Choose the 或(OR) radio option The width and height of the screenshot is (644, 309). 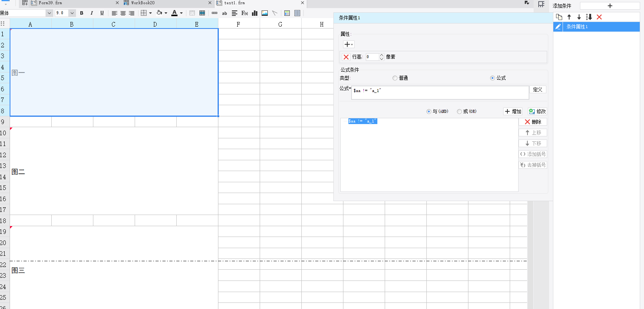[x=459, y=112]
